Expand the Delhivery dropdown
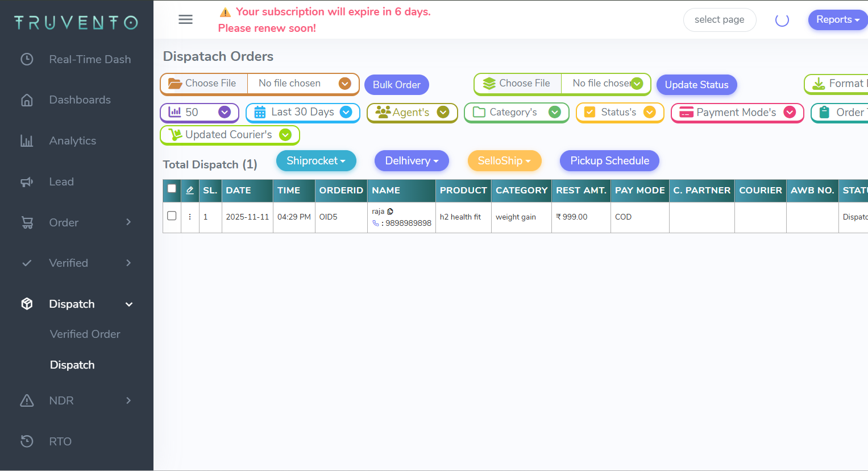The image size is (868, 471). (x=412, y=161)
